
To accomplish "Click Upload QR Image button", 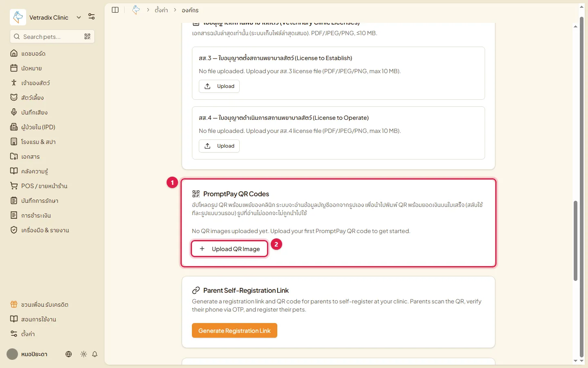I will pos(229,249).
